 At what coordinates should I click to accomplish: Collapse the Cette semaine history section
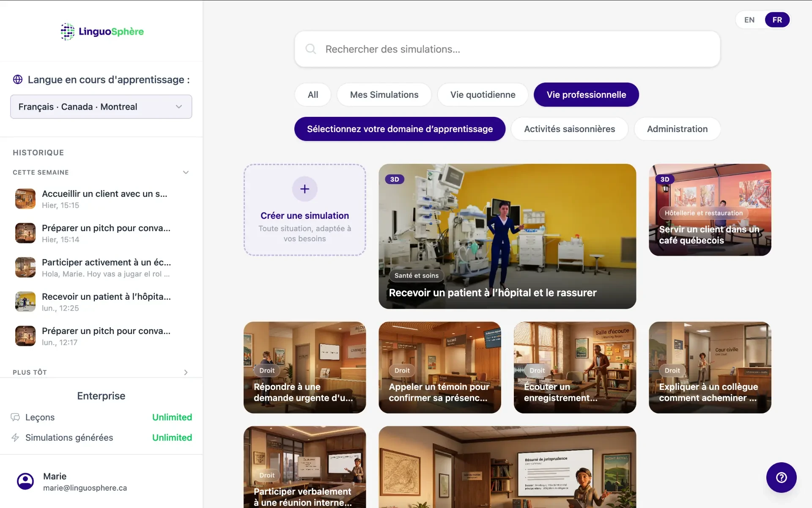[x=186, y=172]
